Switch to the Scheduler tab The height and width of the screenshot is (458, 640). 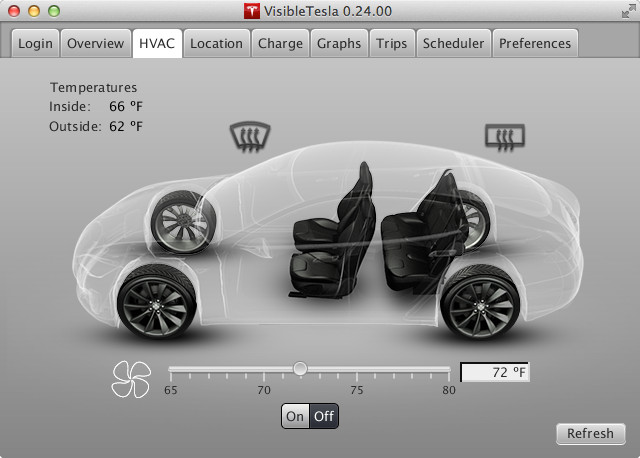pos(453,43)
